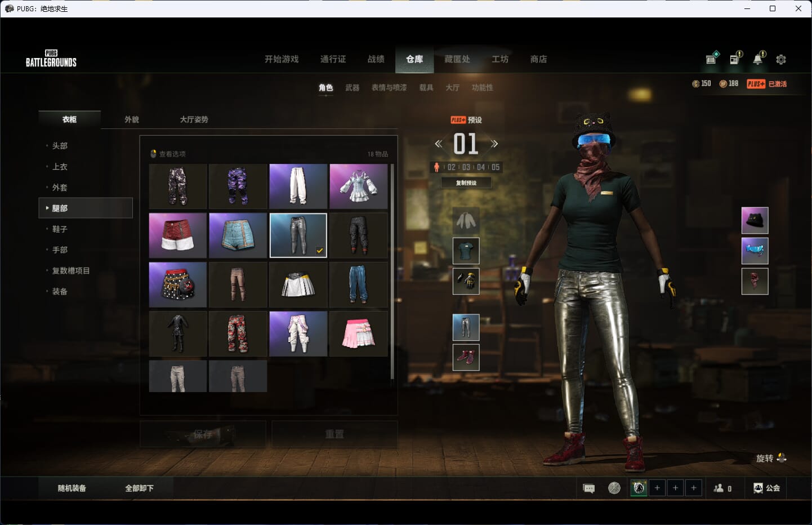Select the equipped red shoes slot icon
The height and width of the screenshot is (525, 812).
466,358
